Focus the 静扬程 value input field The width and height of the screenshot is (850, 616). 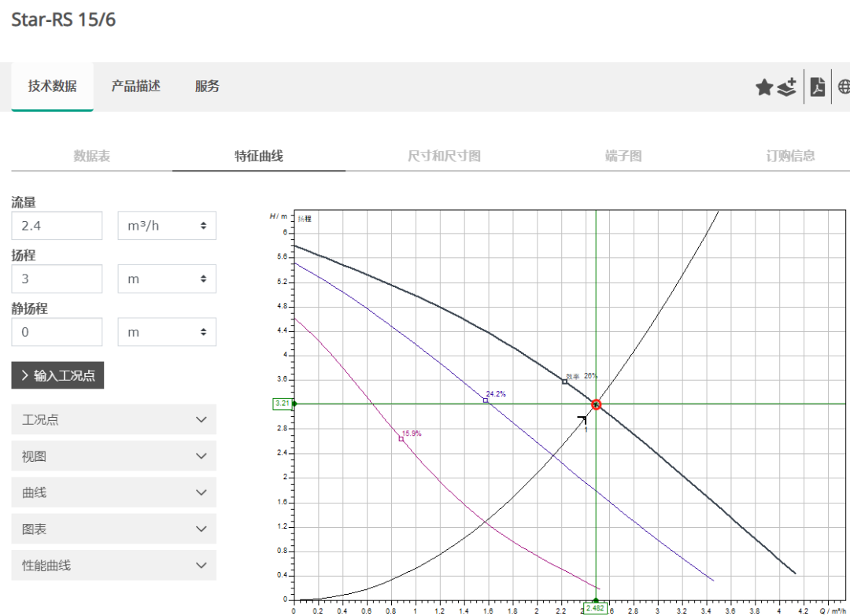pyautogui.click(x=57, y=331)
